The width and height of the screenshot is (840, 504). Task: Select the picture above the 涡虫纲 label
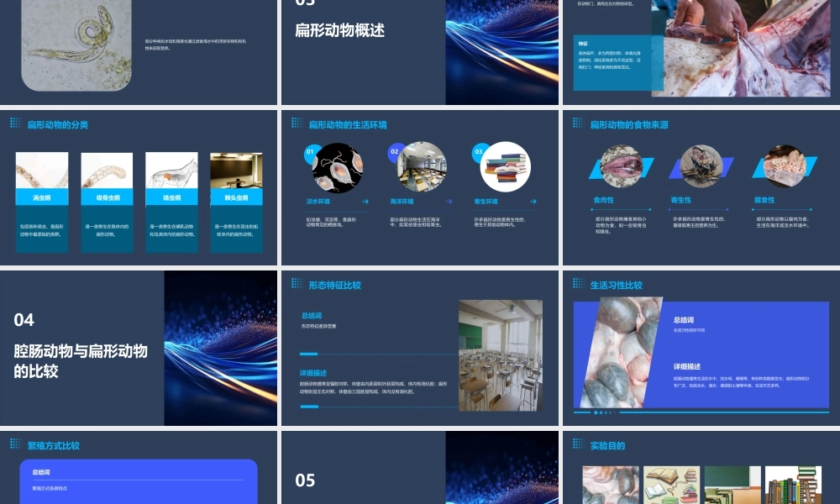click(42, 171)
